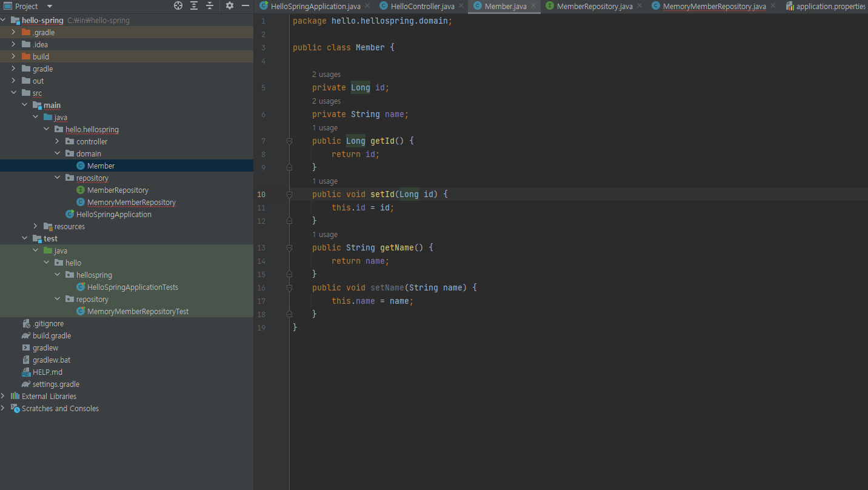
Task: Select build.gradle file in the tree
Action: click(52, 335)
